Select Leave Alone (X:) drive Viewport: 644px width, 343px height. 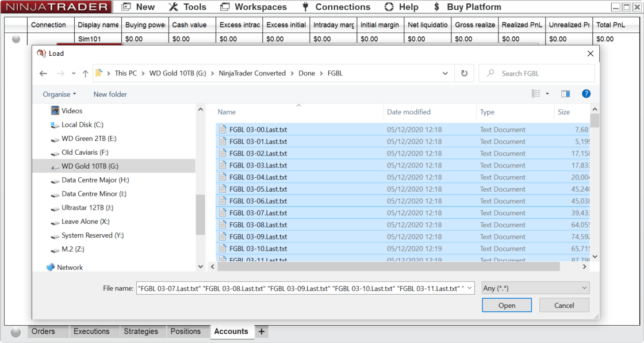(x=80, y=221)
